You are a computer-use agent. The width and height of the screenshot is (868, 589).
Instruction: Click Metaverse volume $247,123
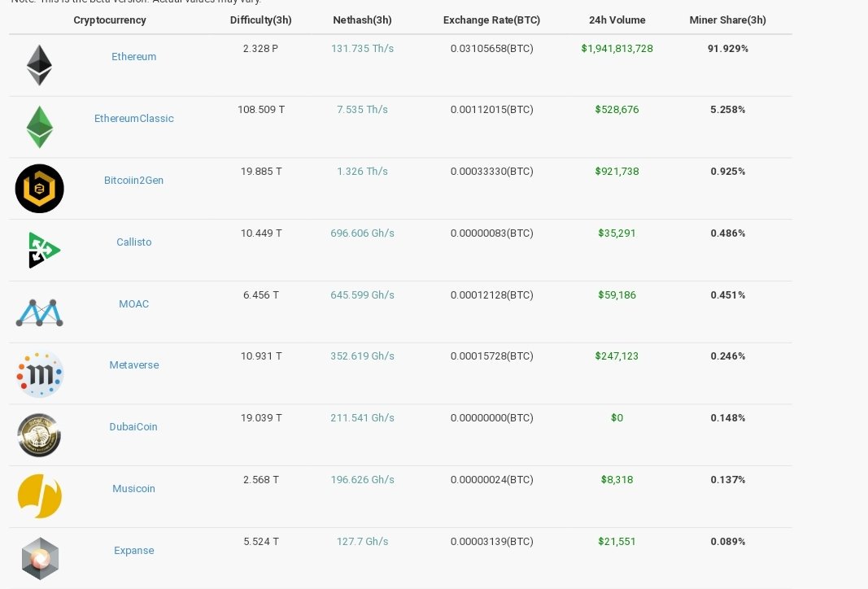(617, 356)
